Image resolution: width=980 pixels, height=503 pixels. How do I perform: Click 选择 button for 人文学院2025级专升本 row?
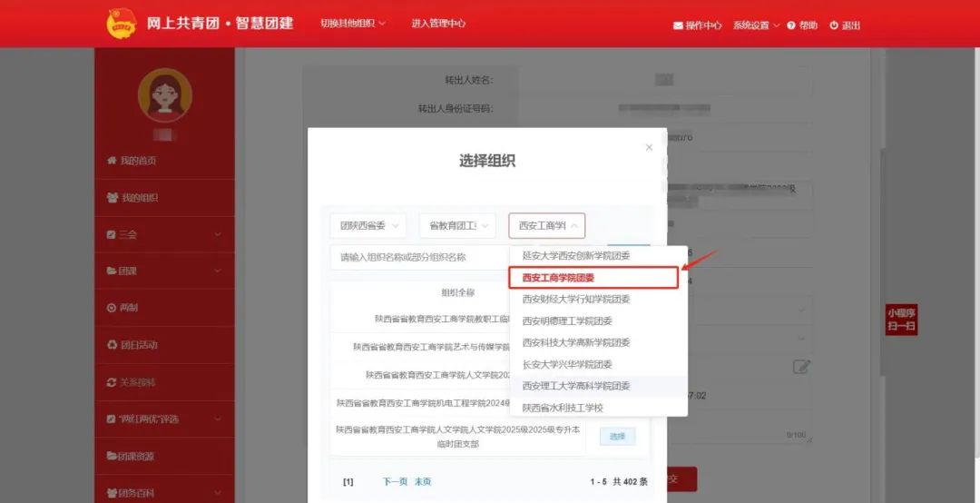coord(618,437)
